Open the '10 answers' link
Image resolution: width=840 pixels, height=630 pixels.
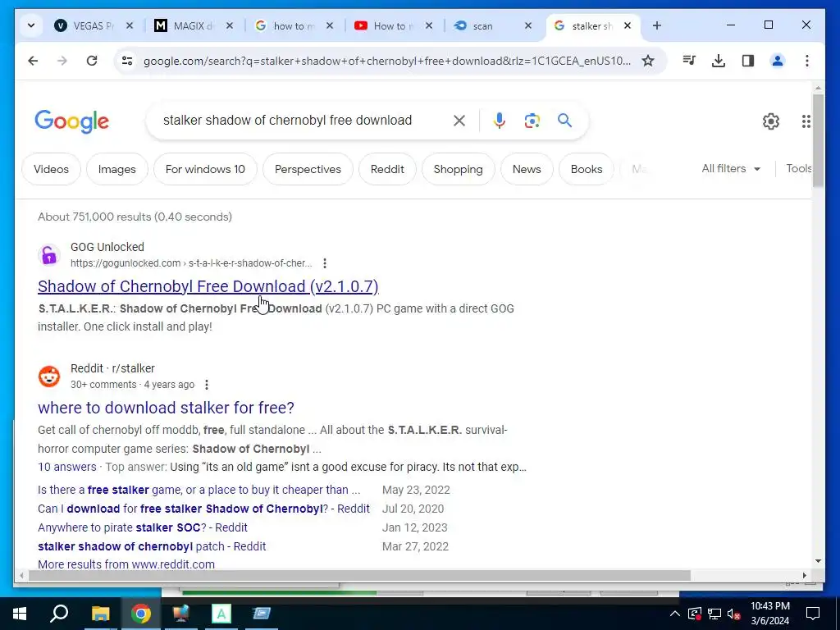coord(67,467)
